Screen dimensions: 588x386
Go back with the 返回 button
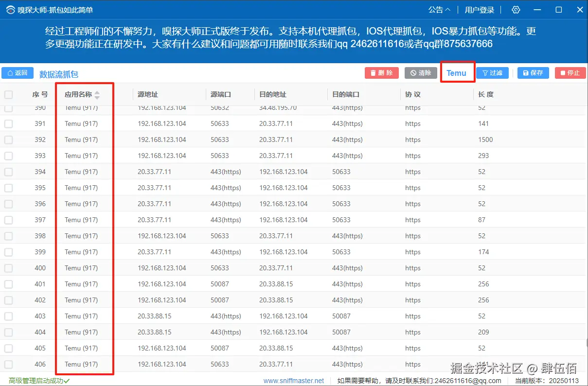click(x=18, y=73)
